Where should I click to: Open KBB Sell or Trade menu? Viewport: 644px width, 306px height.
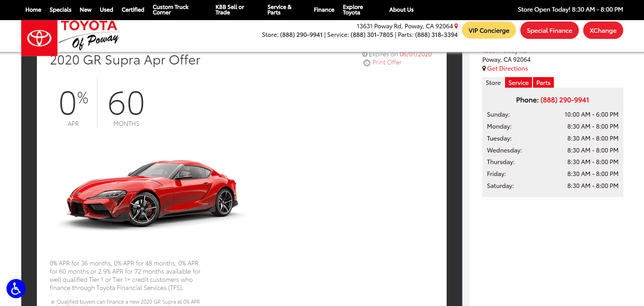[x=229, y=10]
